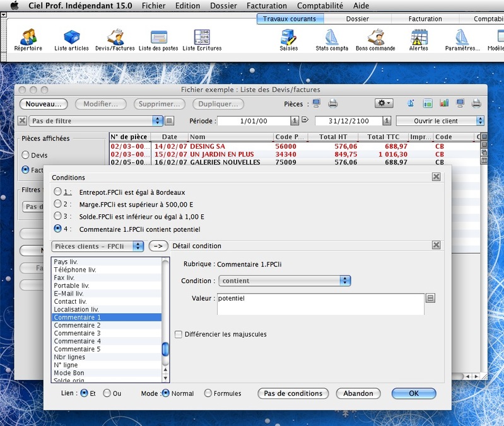
Task: Click the printer icon next to Pièces
Action: pyautogui.click(x=333, y=103)
